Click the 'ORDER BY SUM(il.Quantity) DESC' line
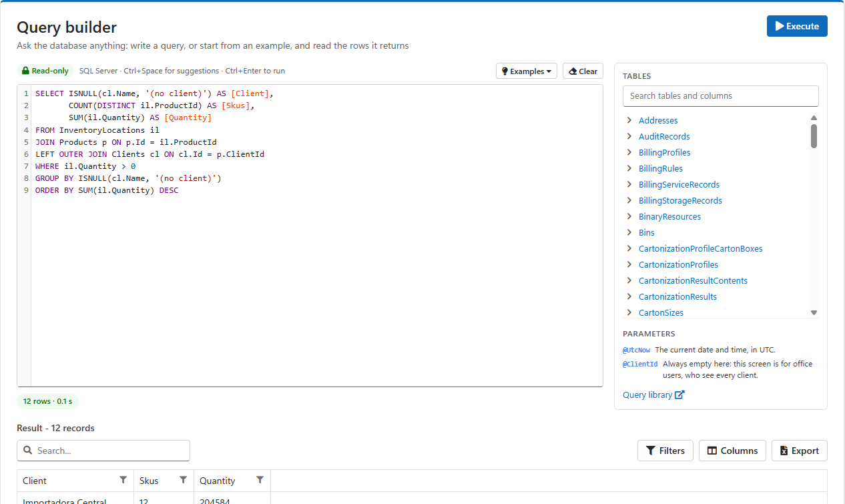The height and width of the screenshot is (504, 845). click(107, 190)
